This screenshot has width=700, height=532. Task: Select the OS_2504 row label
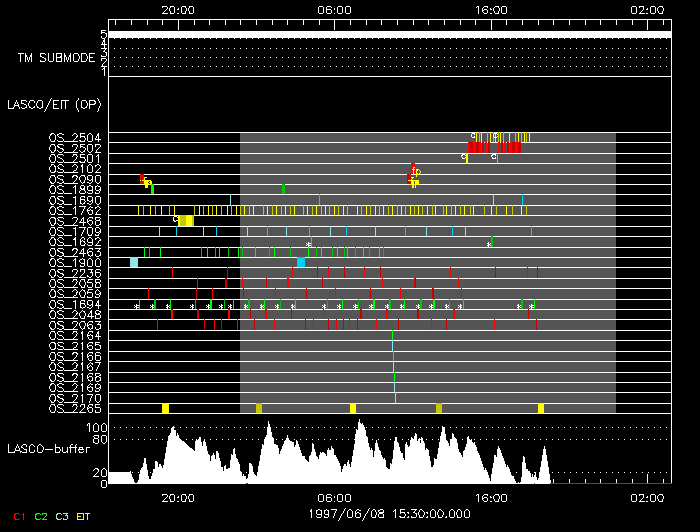click(75, 137)
